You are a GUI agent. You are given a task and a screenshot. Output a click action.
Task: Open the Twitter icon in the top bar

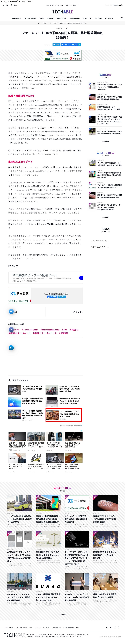pos(7,5)
